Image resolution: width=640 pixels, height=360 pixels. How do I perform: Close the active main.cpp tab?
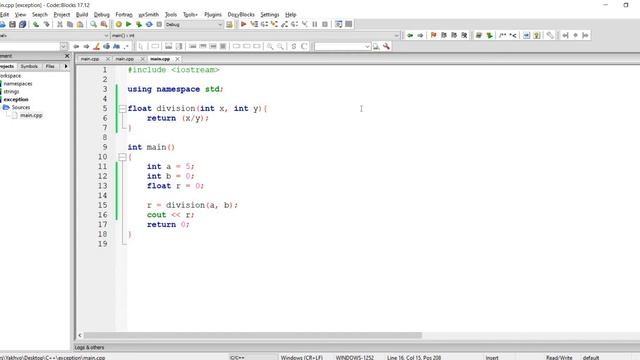pos(177,59)
